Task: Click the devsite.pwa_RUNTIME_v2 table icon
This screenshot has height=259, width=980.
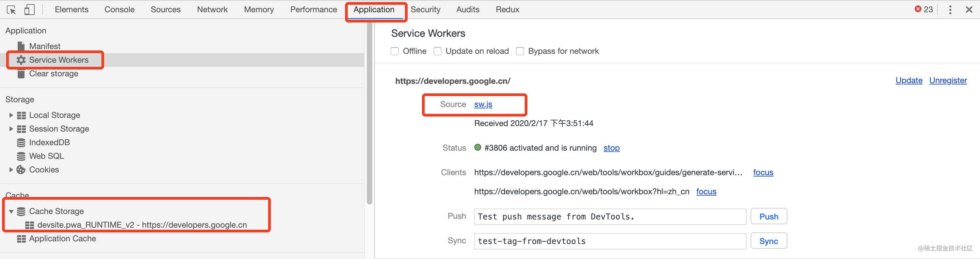Action: 29,225
